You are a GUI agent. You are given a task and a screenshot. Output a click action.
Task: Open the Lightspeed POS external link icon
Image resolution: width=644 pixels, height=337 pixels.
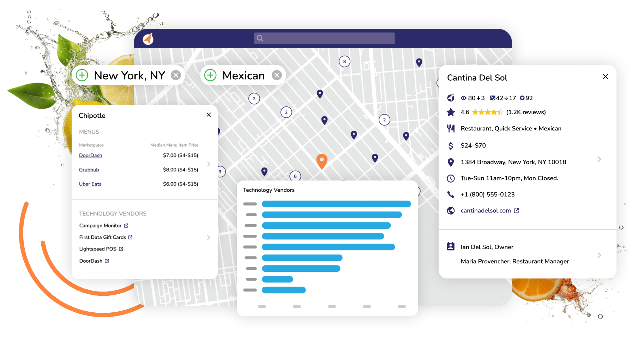pyautogui.click(x=121, y=249)
